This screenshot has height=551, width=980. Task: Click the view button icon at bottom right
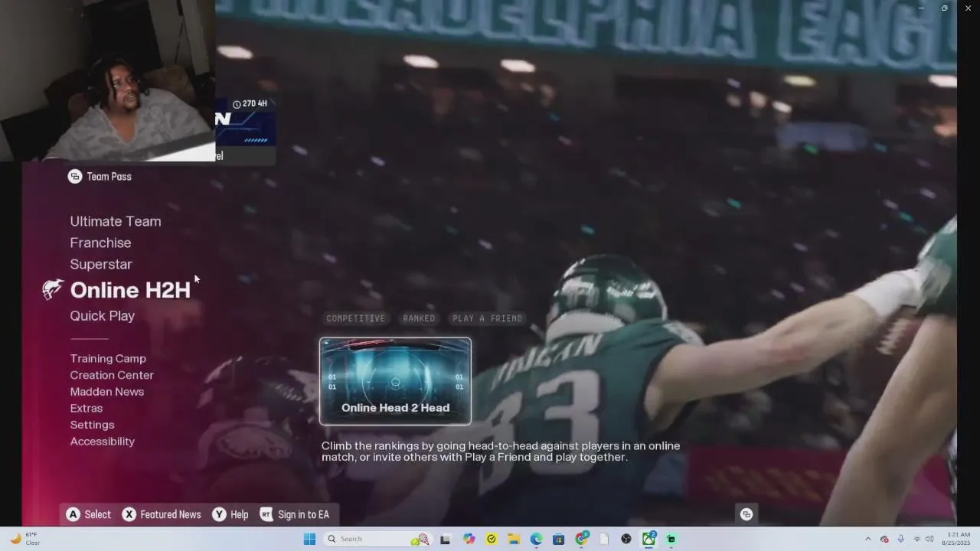746,514
